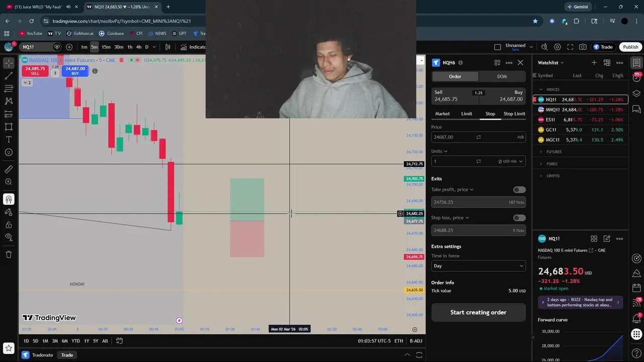Viewport: 644px width, 362px height.
Task: Open quick search icon in top toolbar
Action: click(544, 47)
